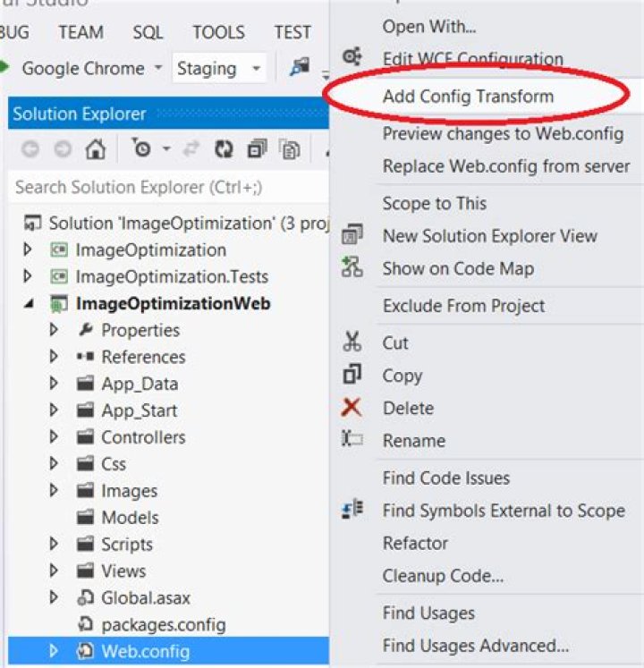
Task: Click the Pending Changes Filter clock icon
Action: 141,148
